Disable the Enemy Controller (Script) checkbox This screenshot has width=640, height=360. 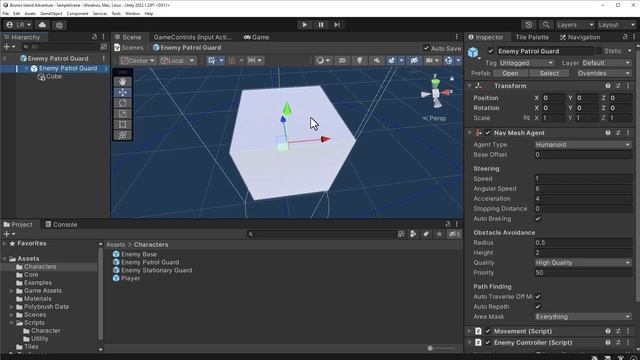pyautogui.click(x=488, y=342)
